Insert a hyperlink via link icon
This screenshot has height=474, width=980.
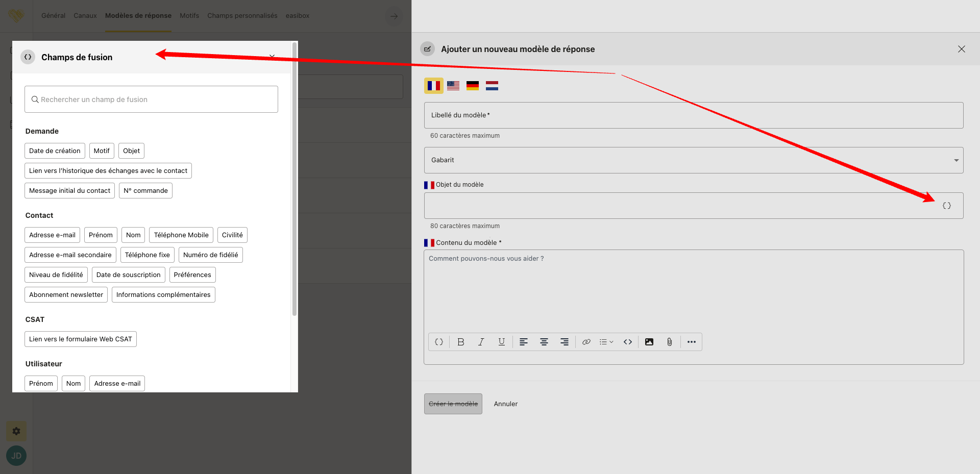click(x=586, y=342)
